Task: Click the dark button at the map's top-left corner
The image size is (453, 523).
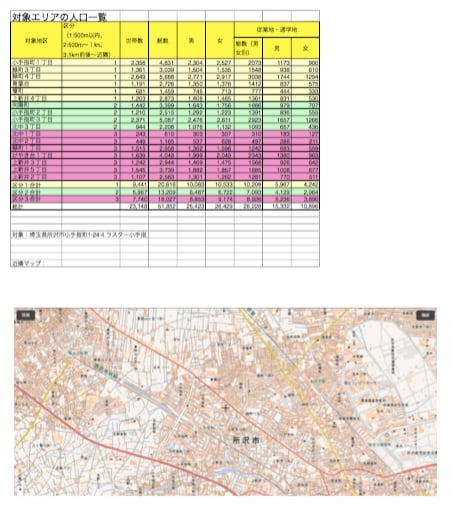Action: click(x=26, y=315)
